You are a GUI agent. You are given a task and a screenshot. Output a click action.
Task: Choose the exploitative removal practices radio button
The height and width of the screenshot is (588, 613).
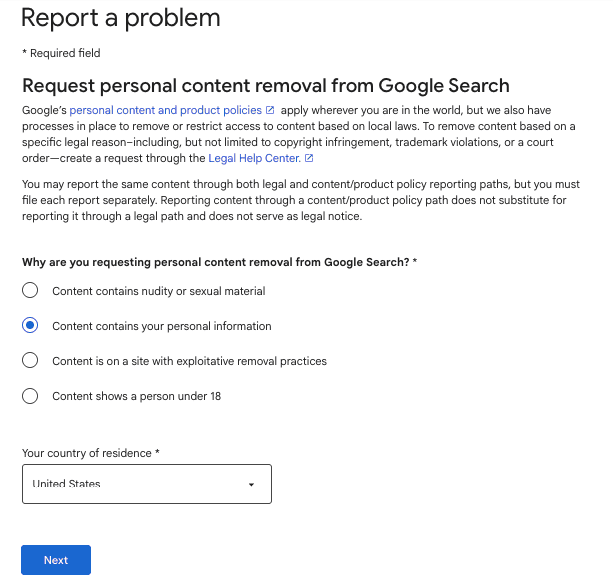(x=30, y=361)
